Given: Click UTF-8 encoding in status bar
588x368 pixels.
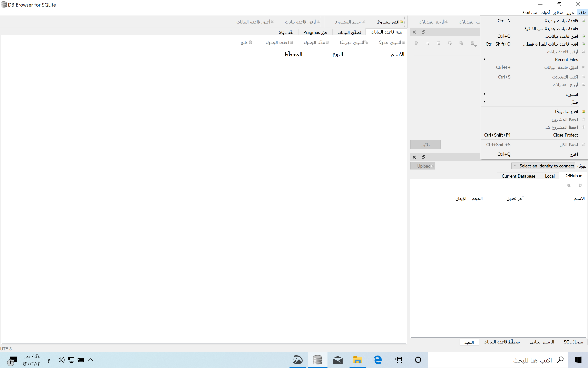Looking at the screenshot, I should pyautogui.click(x=6, y=349).
